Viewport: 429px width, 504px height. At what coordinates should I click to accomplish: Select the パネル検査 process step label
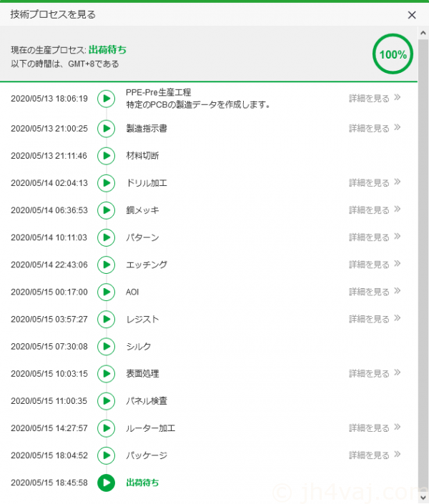click(x=146, y=401)
